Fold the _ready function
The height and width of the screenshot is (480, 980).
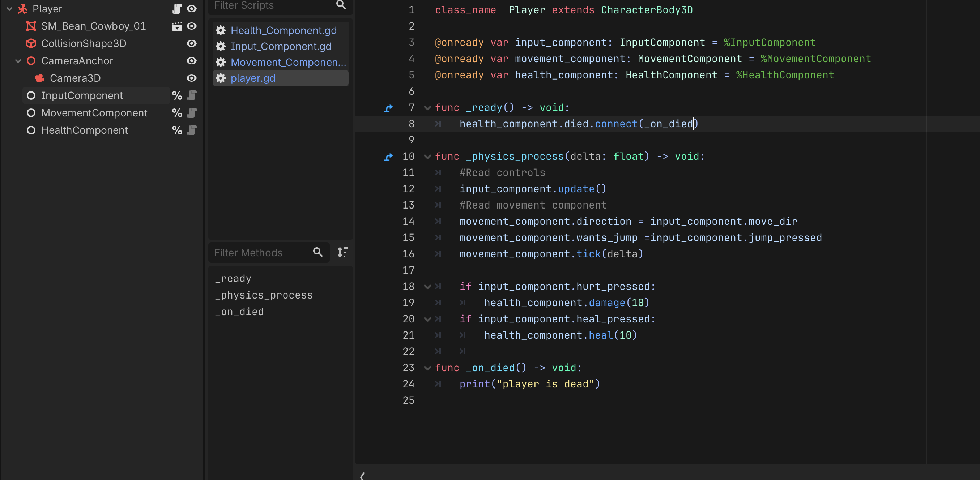click(427, 108)
